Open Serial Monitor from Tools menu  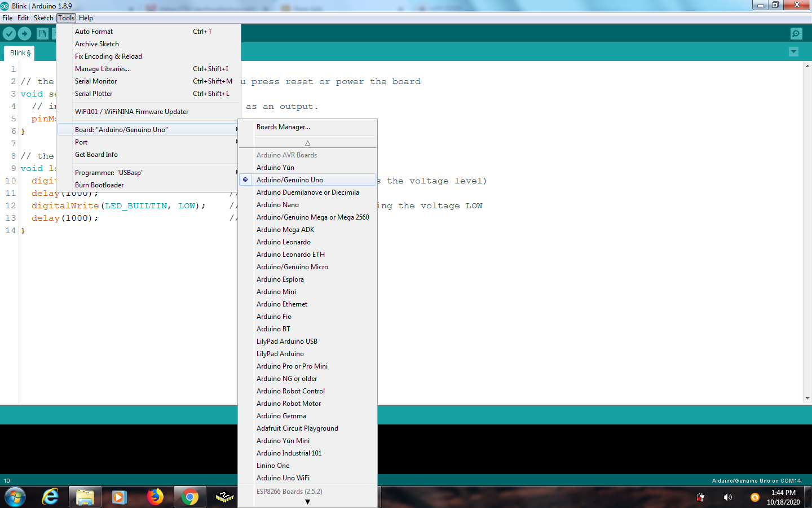coord(149,81)
